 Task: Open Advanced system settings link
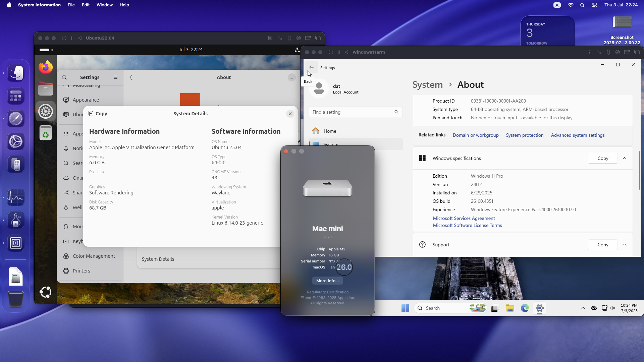[x=578, y=135]
